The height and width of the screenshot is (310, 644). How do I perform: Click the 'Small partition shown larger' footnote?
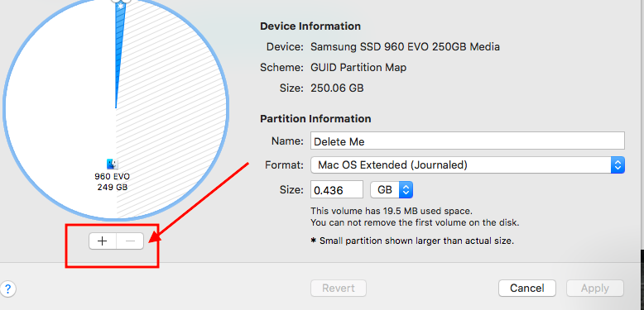pyautogui.click(x=412, y=241)
